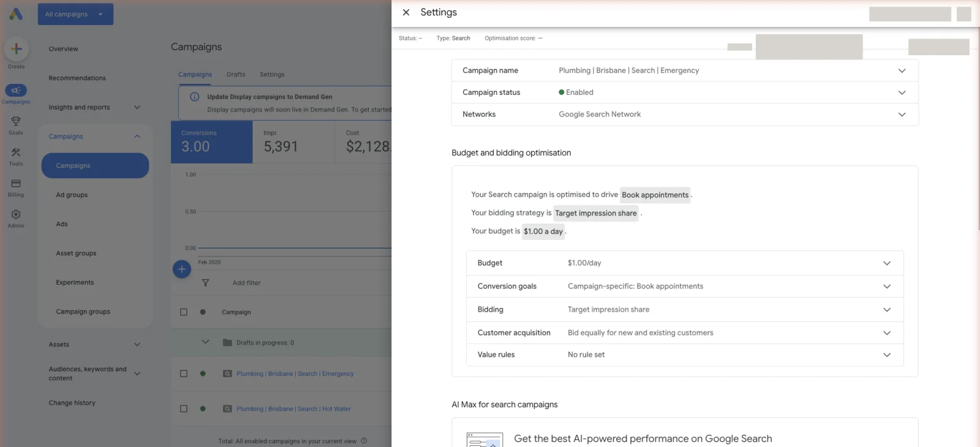Click the Drafts in progress folder icon

point(227,342)
